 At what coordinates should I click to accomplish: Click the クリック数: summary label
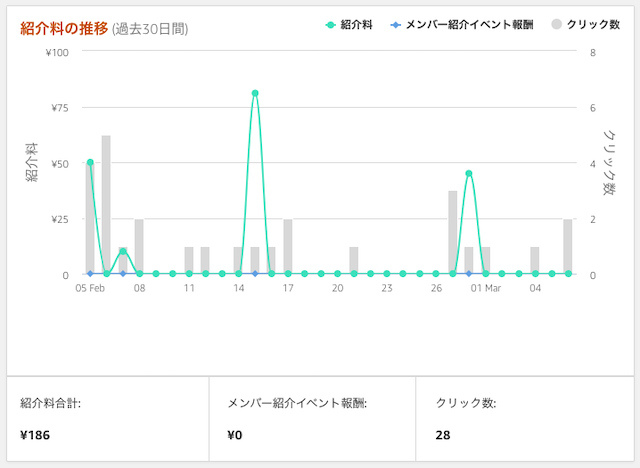point(466,404)
